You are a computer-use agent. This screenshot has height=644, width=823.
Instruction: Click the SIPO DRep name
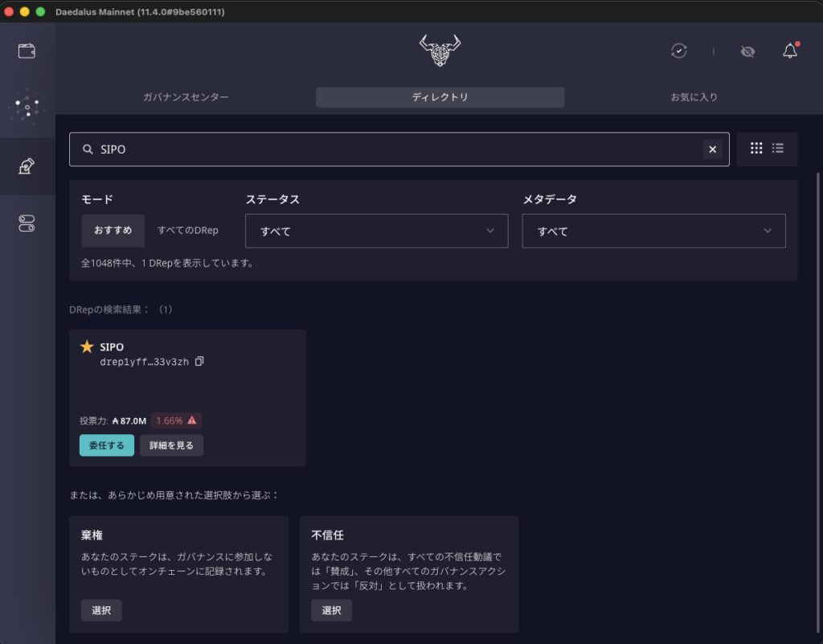pos(112,347)
